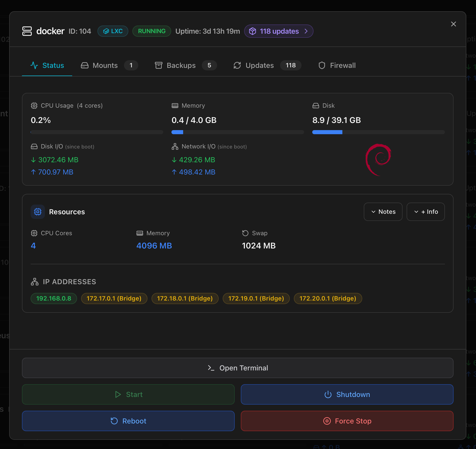Image resolution: width=476 pixels, height=449 pixels.
Task: Click the Mounts count badge
Action: click(x=131, y=65)
